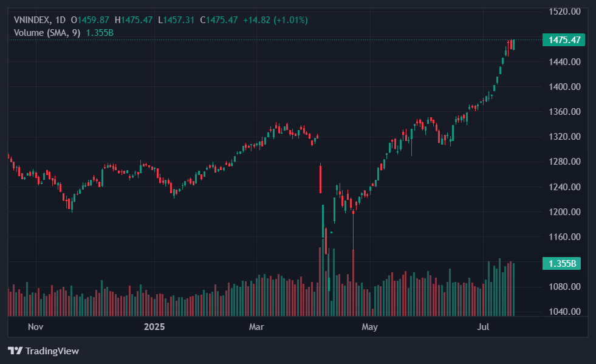
Task: Click the high value H1475.47
Action: (x=134, y=20)
